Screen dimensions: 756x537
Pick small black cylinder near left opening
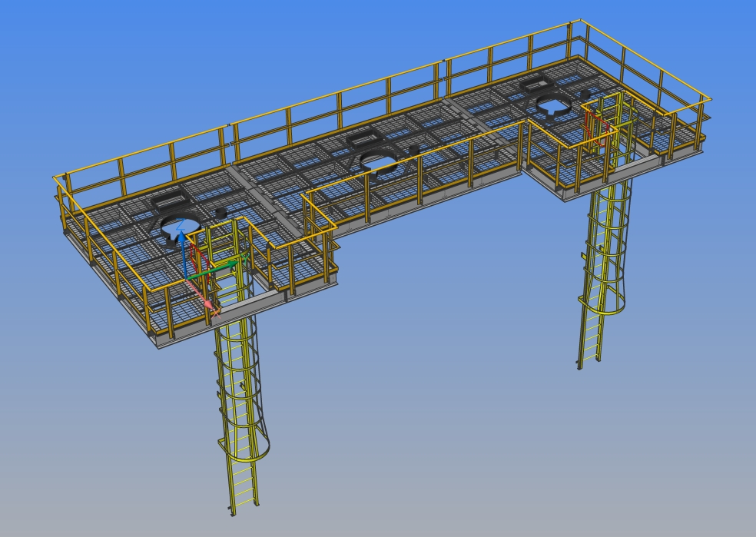221,210
